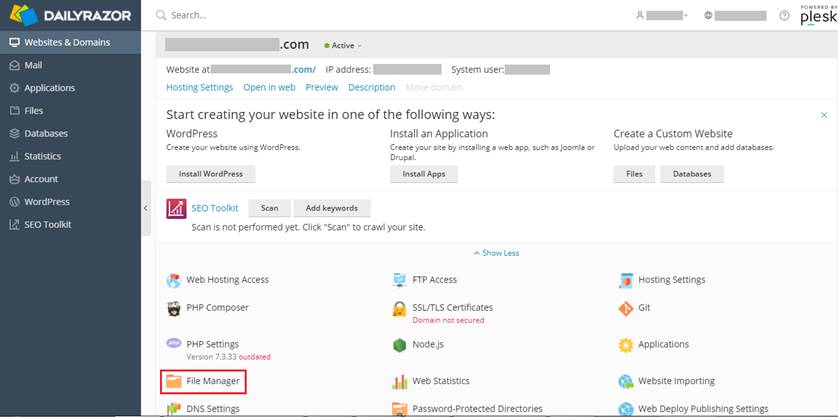Viewport: 838px width, 417px height.
Task: Click the FTP Access icon
Action: (399, 280)
